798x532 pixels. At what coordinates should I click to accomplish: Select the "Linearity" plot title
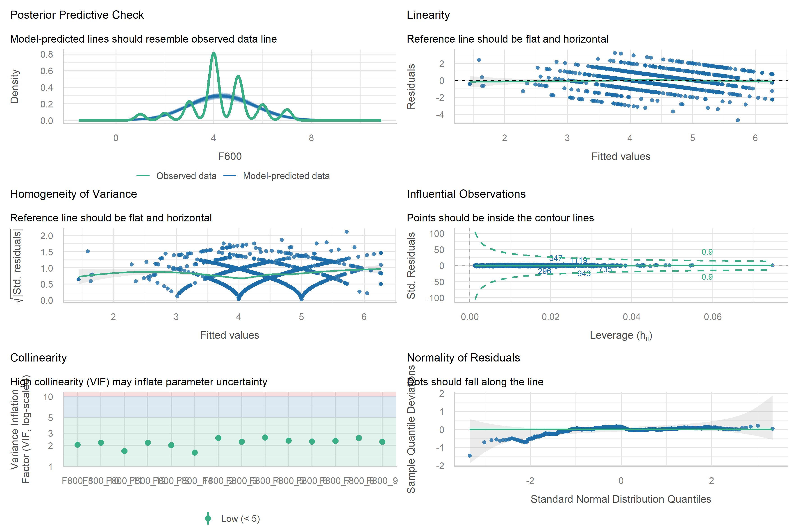428,15
